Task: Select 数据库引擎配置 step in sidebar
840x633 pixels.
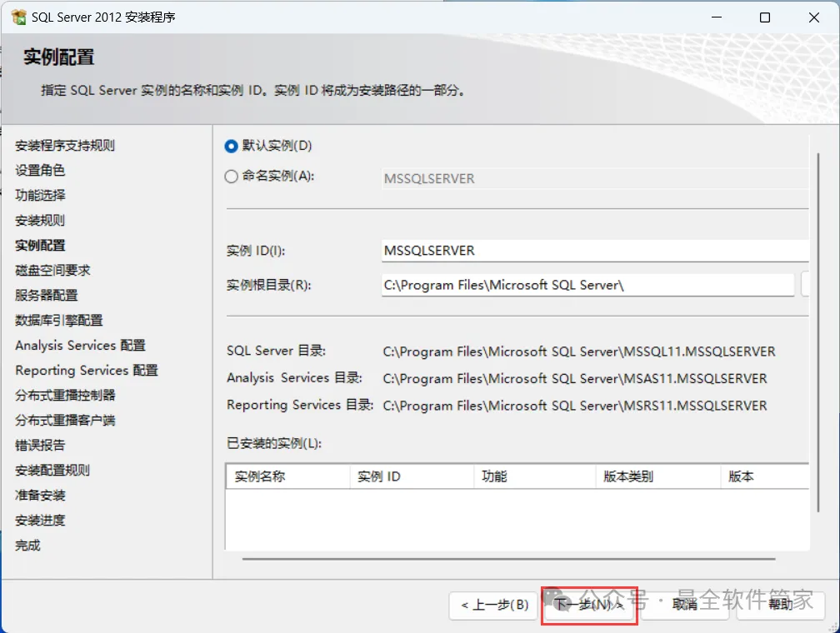Action: tap(59, 321)
